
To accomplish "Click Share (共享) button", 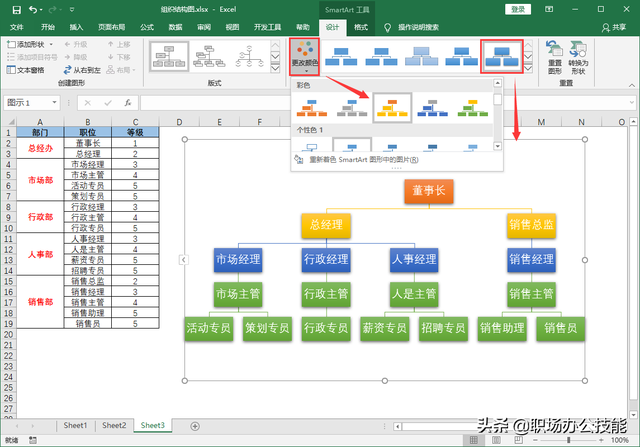I will [x=614, y=27].
